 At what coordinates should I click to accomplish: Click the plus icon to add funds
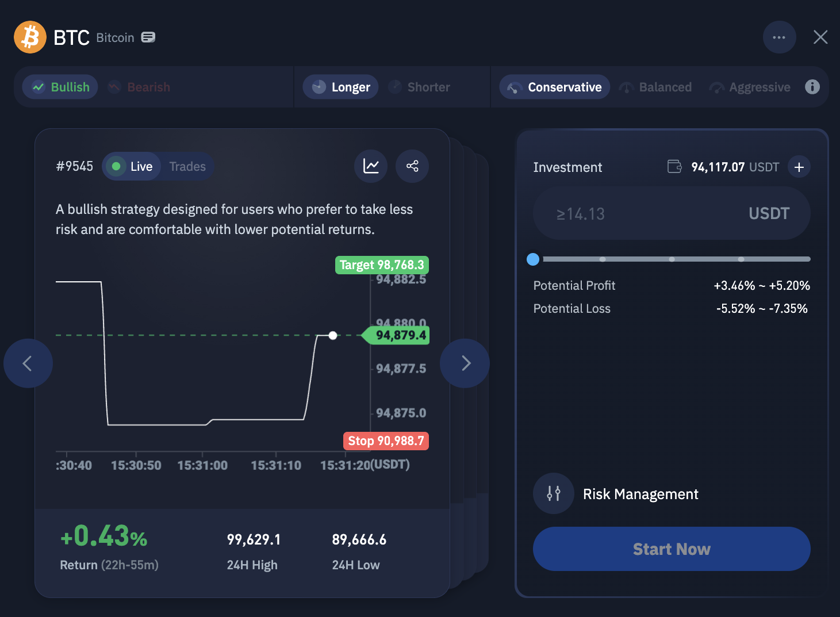tap(799, 167)
